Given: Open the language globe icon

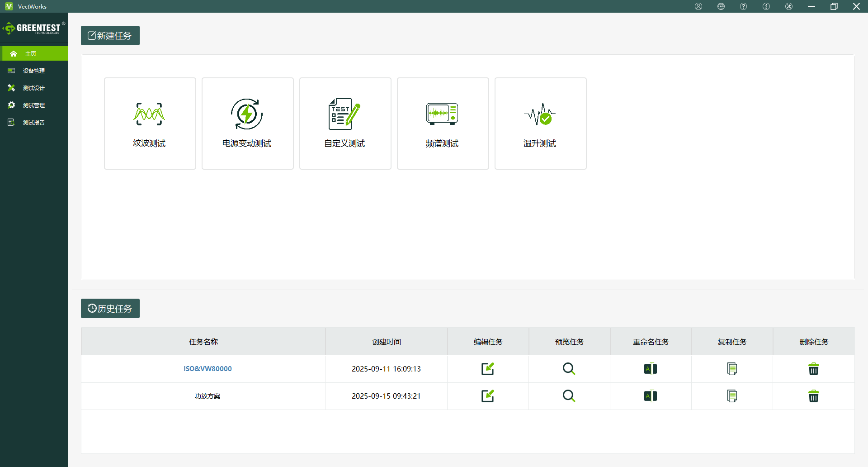Looking at the screenshot, I should (x=721, y=6).
